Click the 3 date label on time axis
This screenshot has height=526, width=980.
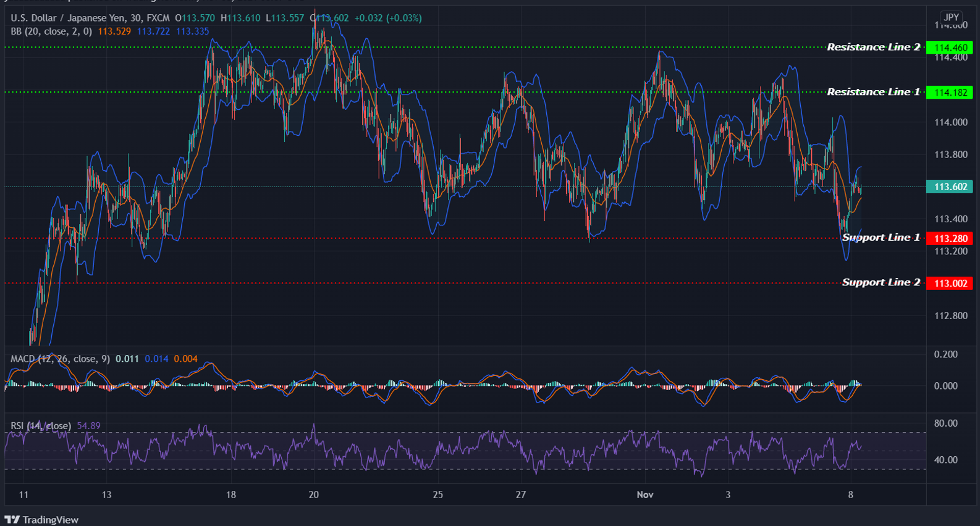tap(728, 495)
